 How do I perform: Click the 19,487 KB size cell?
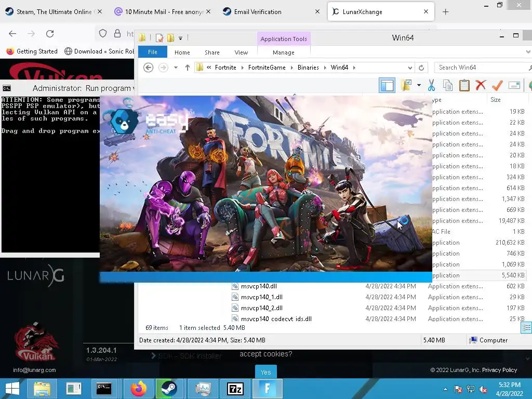point(511,220)
